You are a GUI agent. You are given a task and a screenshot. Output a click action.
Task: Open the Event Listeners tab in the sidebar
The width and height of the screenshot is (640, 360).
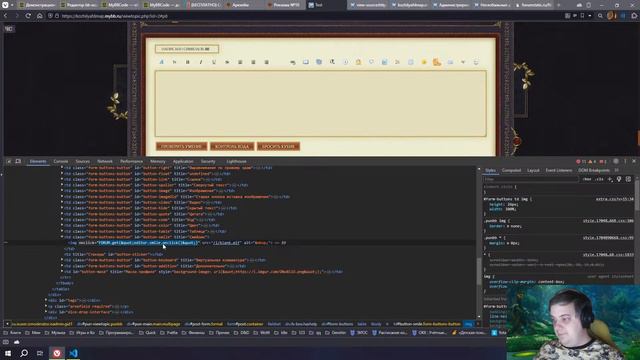tap(559, 170)
